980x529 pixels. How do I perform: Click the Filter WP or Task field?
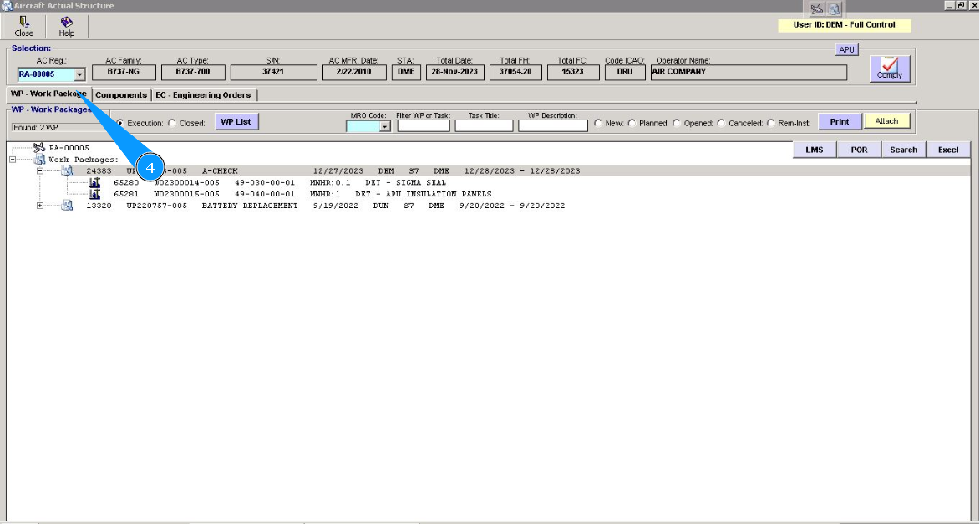(x=424, y=125)
